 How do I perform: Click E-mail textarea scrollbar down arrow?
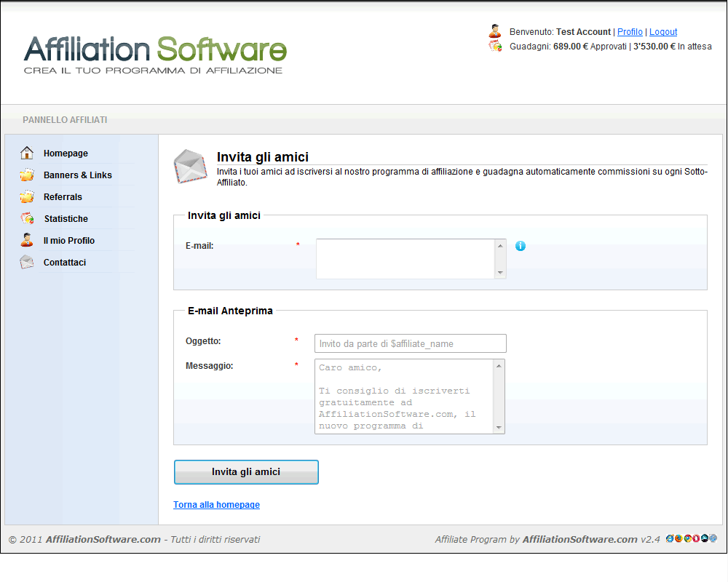click(x=500, y=272)
